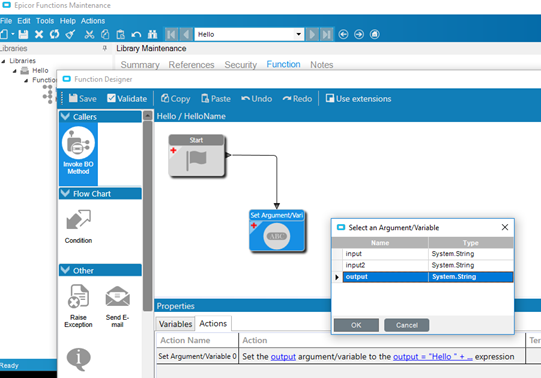Click OK in Select Argument dialog
This screenshot has width=541, height=378.
[356, 325]
